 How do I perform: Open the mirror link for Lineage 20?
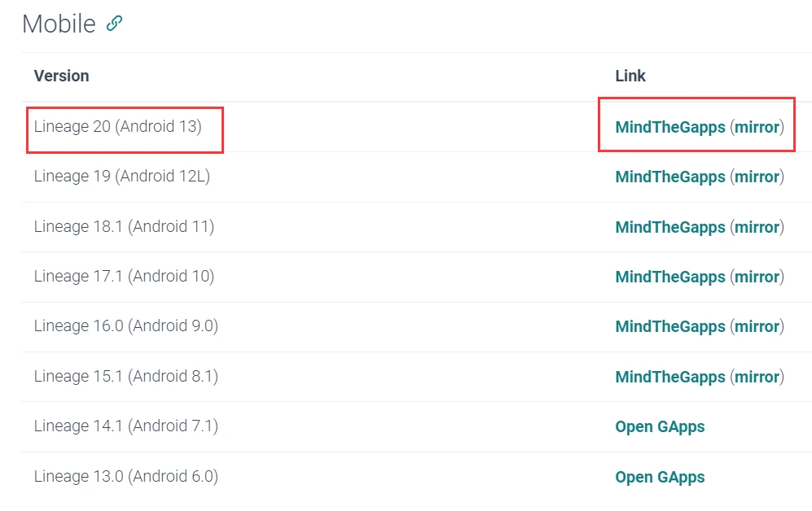click(757, 127)
